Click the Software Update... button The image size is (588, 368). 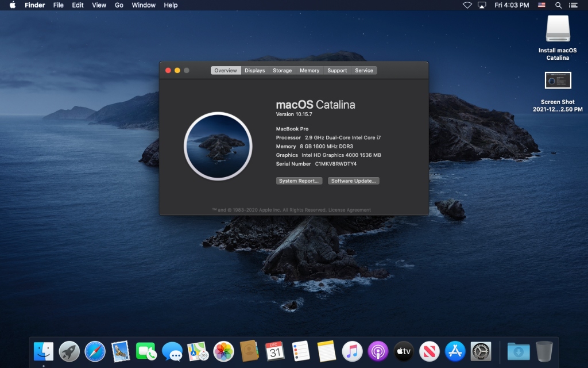(353, 181)
